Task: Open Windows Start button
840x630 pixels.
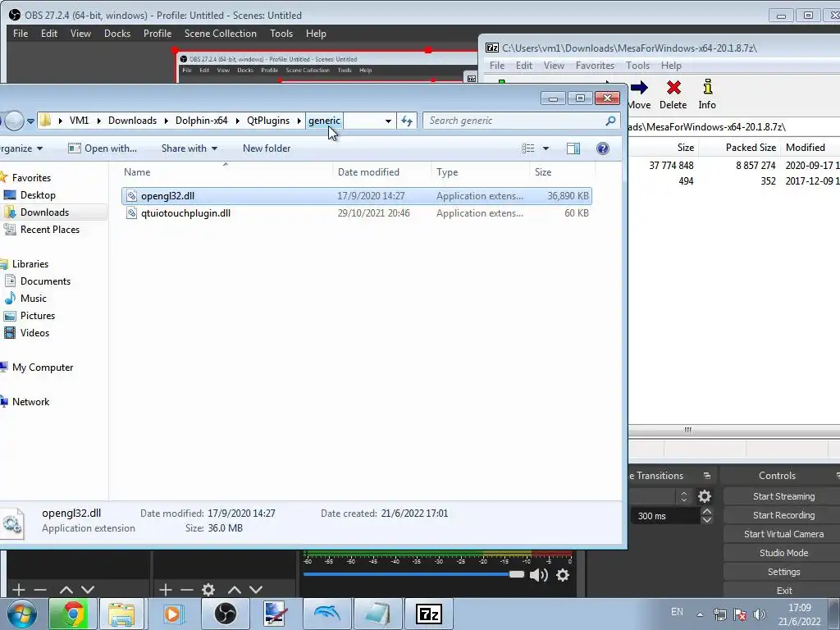Action: 22,614
